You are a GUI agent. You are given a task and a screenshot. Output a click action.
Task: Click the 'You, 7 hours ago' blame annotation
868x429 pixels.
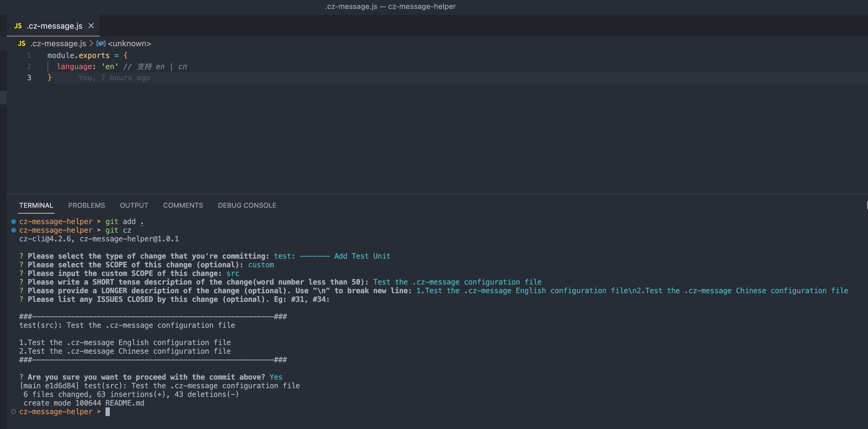click(114, 78)
